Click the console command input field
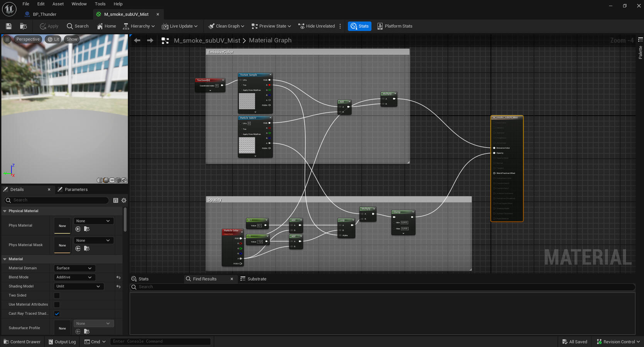The width and height of the screenshot is (644, 347). 160,342
